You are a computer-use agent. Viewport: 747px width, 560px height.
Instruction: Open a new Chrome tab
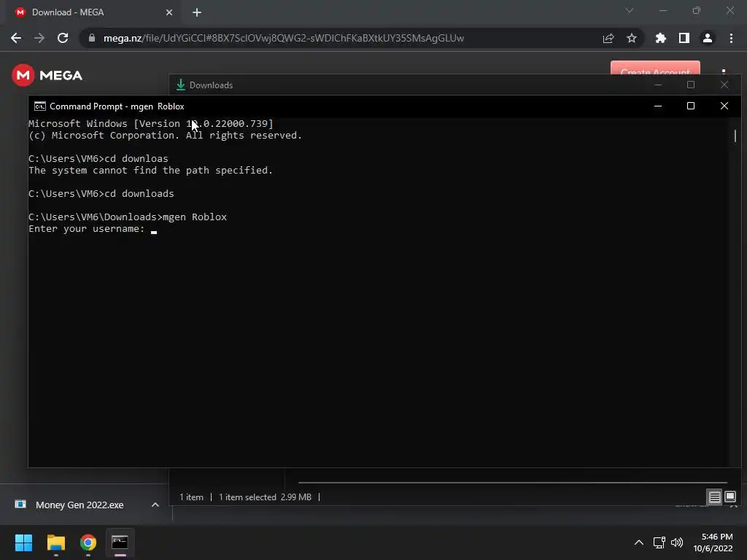[x=197, y=12]
